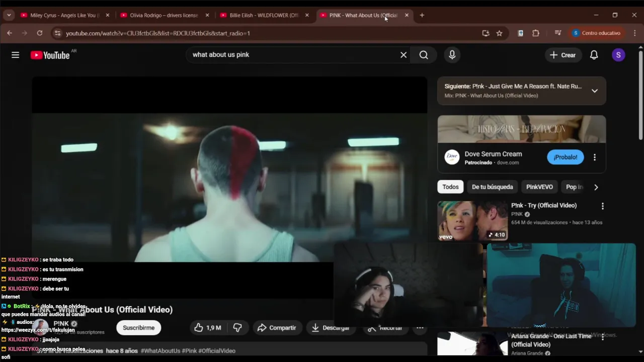Bookmark this page with the star icon
The width and height of the screenshot is (644, 362).
499,33
